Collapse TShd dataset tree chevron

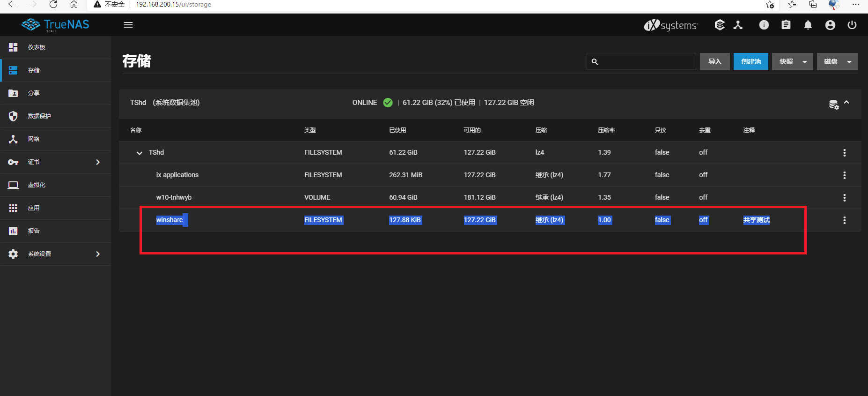click(x=139, y=153)
